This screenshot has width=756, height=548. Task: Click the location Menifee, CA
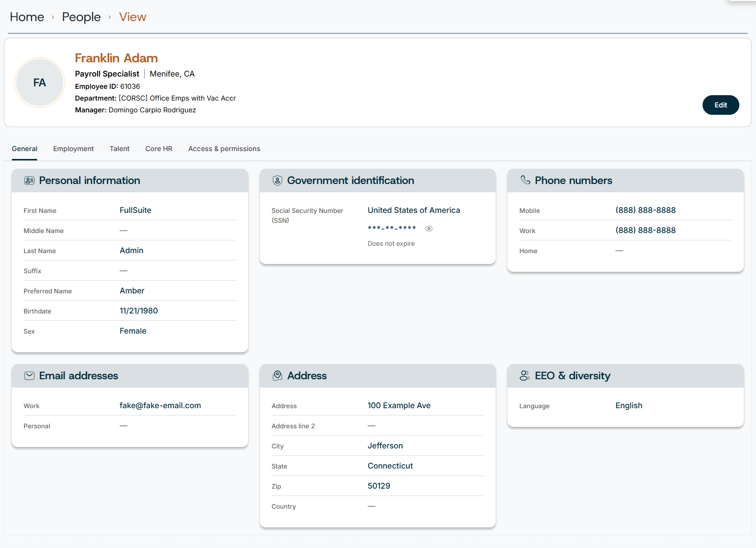click(172, 74)
